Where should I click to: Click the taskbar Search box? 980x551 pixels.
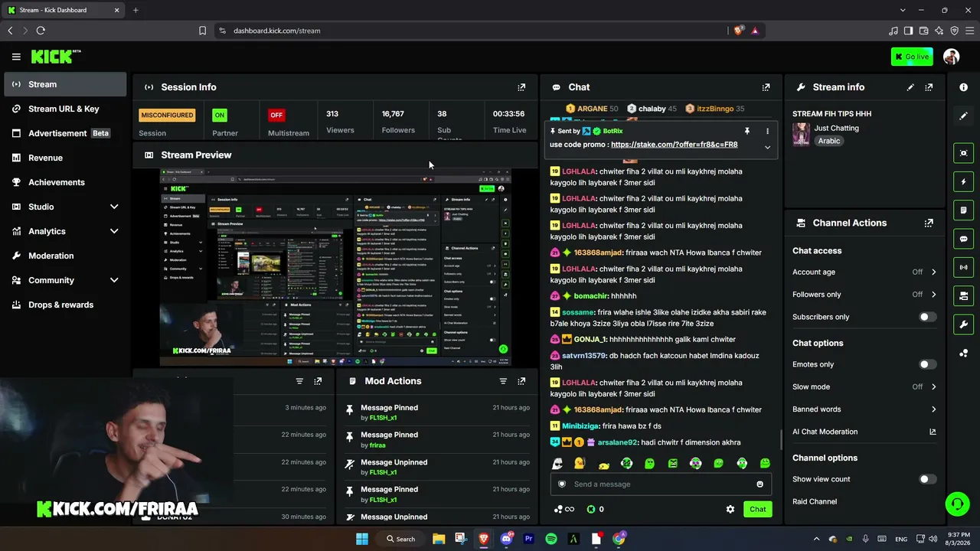(x=401, y=539)
